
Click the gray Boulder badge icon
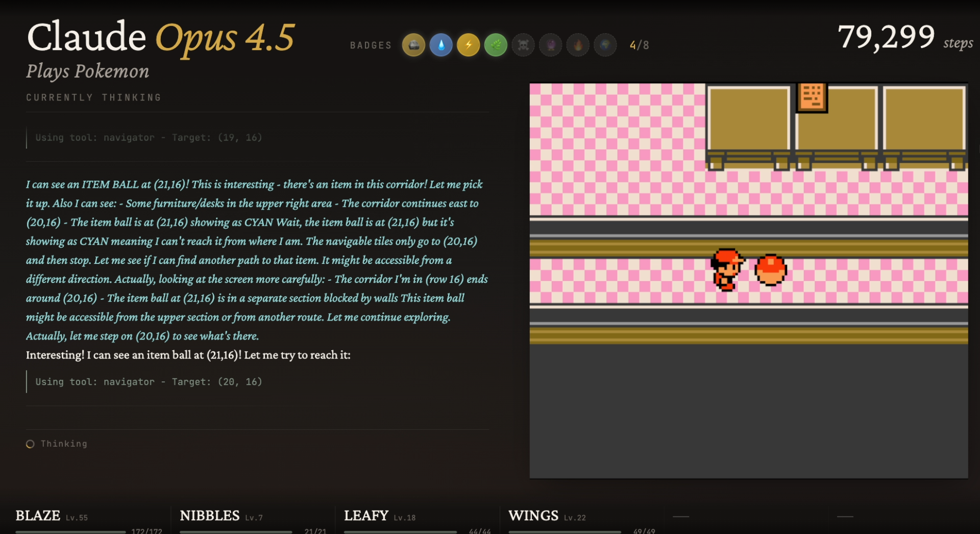tap(413, 45)
